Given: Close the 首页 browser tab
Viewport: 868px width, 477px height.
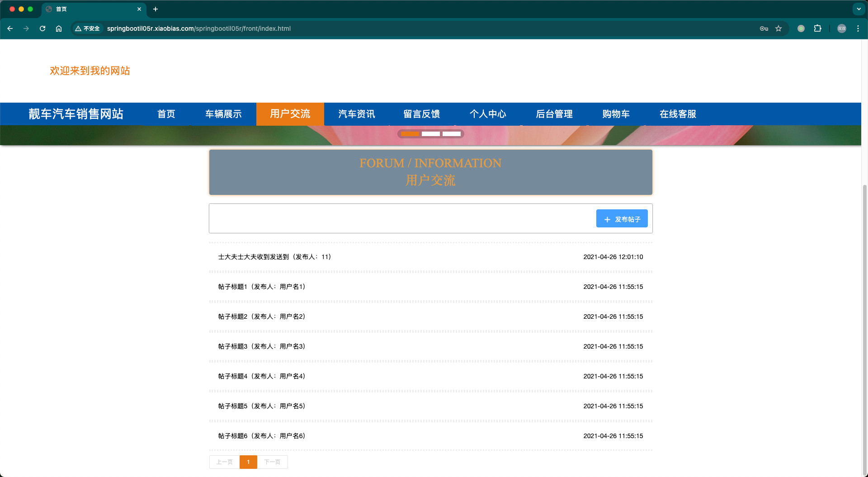Looking at the screenshot, I should (x=139, y=9).
